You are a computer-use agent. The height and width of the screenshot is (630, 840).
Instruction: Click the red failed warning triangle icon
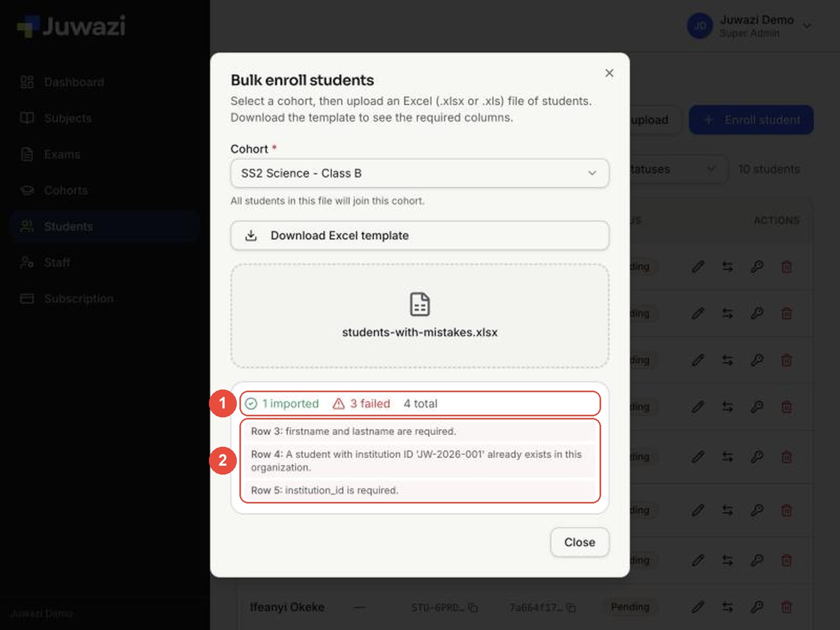339,403
